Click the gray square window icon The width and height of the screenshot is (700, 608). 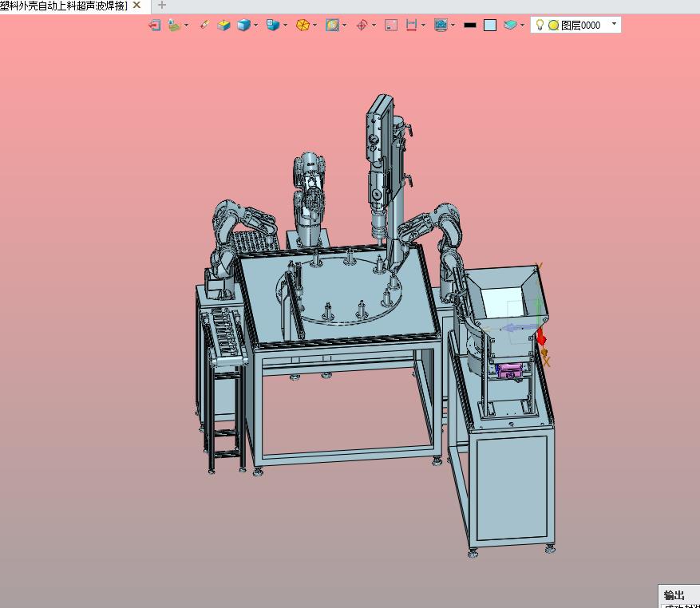pyautogui.click(x=391, y=25)
